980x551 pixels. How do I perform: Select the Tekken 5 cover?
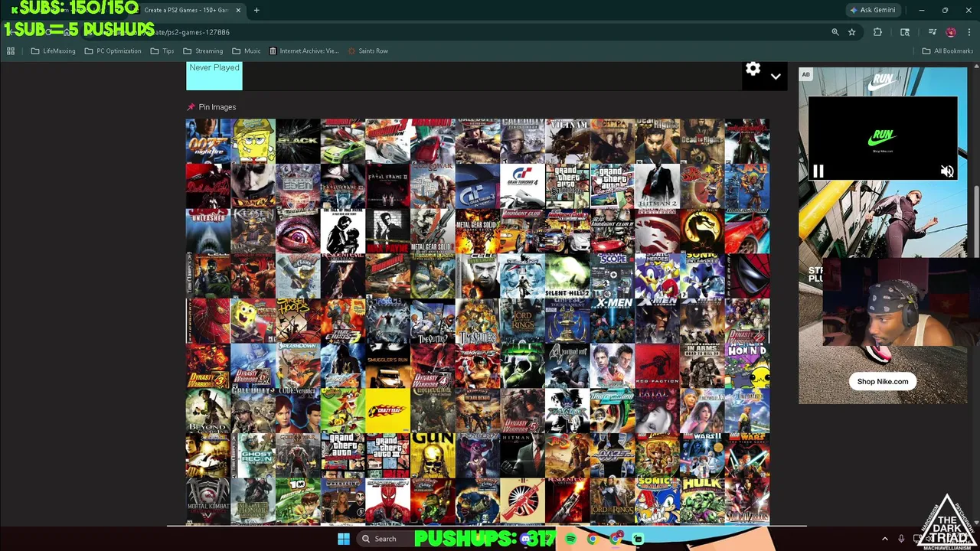478,366
